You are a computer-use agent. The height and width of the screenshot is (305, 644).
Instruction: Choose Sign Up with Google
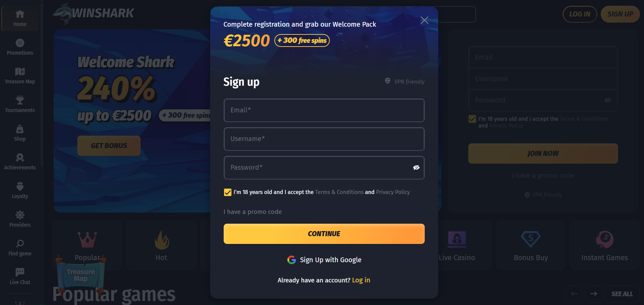coord(324,260)
